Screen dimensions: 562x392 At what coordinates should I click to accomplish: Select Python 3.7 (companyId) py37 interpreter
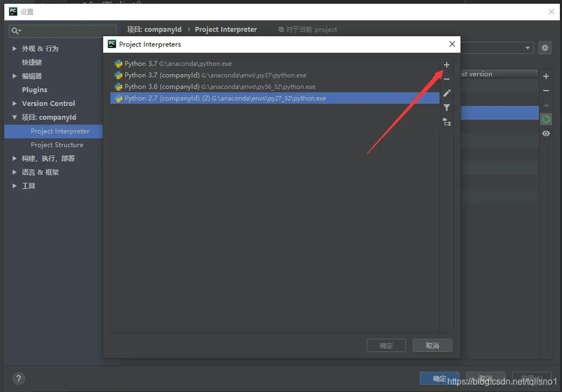click(x=275, y=75)
